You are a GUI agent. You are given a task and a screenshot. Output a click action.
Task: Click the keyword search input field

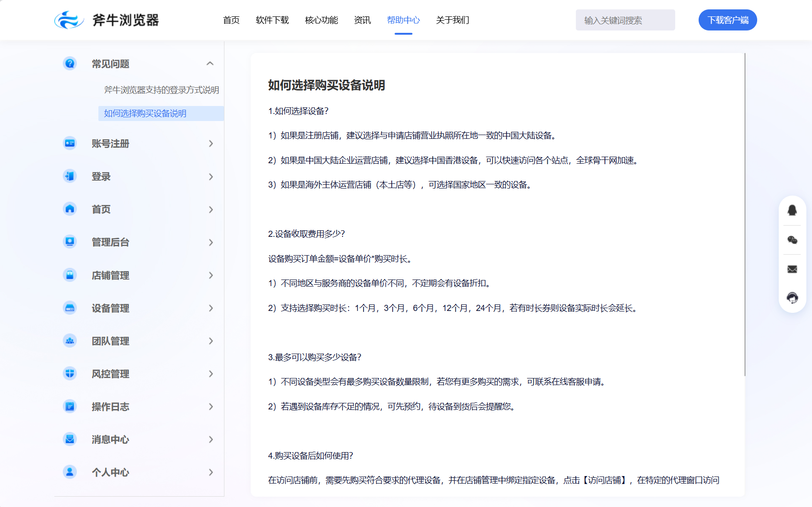(625, 20)
